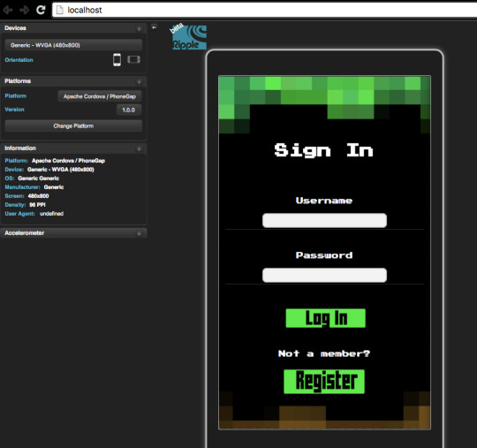Image resolution: width=477 pixels, height=448 pixels.
Task: Click the Change Platform button
Action: (73, 126)
